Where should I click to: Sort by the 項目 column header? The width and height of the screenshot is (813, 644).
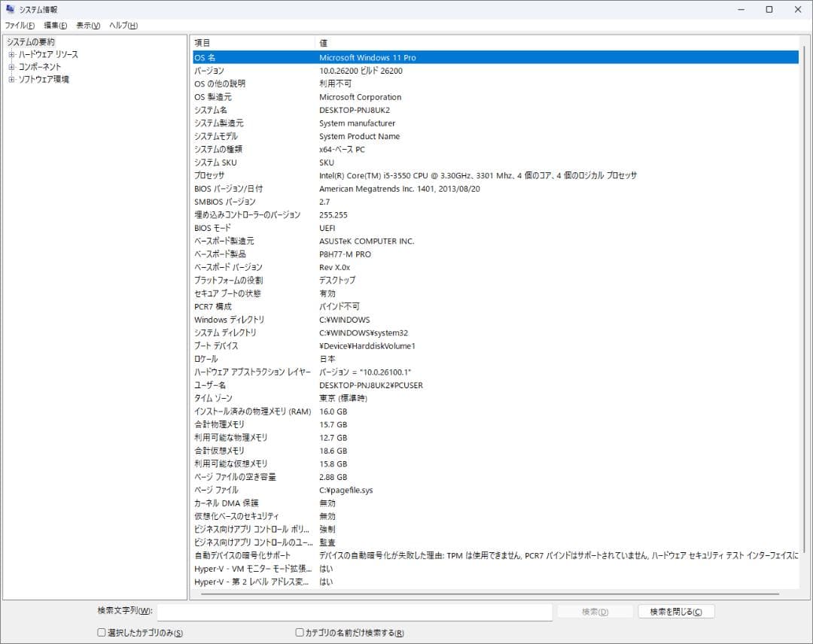[252, 42]
